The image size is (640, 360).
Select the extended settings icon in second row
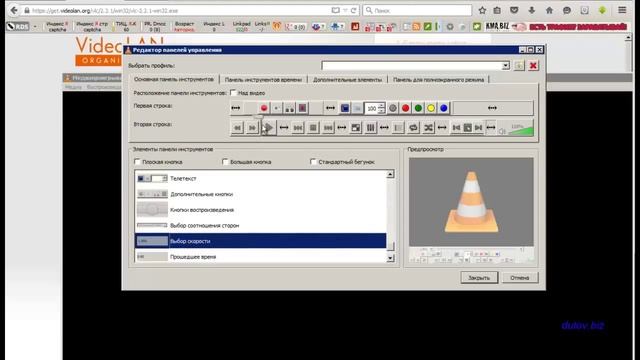[x=371, y=128]
